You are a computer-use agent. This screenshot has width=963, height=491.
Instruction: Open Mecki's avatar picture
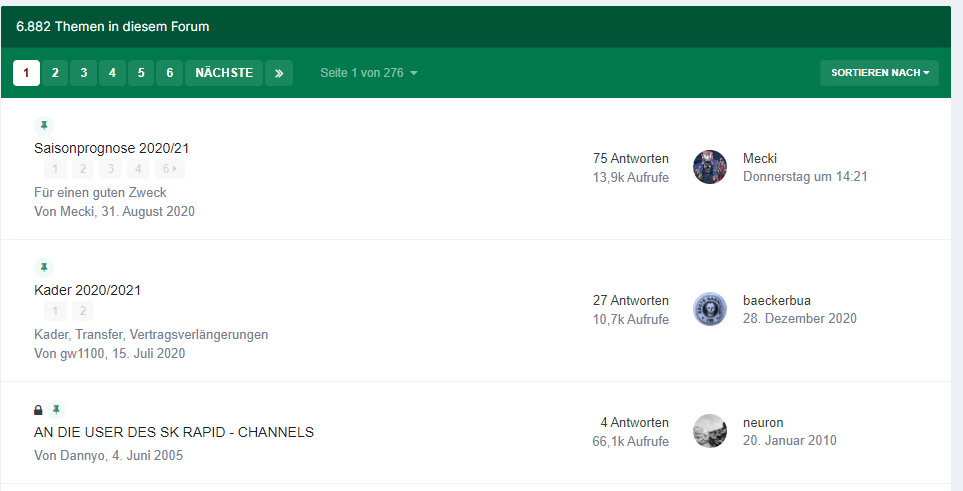click(x=709, y=167)
